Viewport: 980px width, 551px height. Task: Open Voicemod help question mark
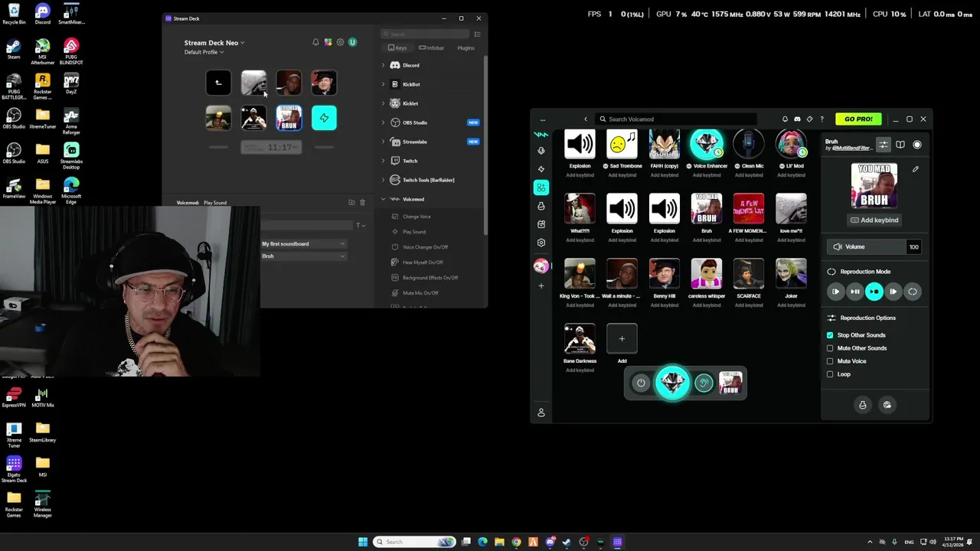click(822, 119)
